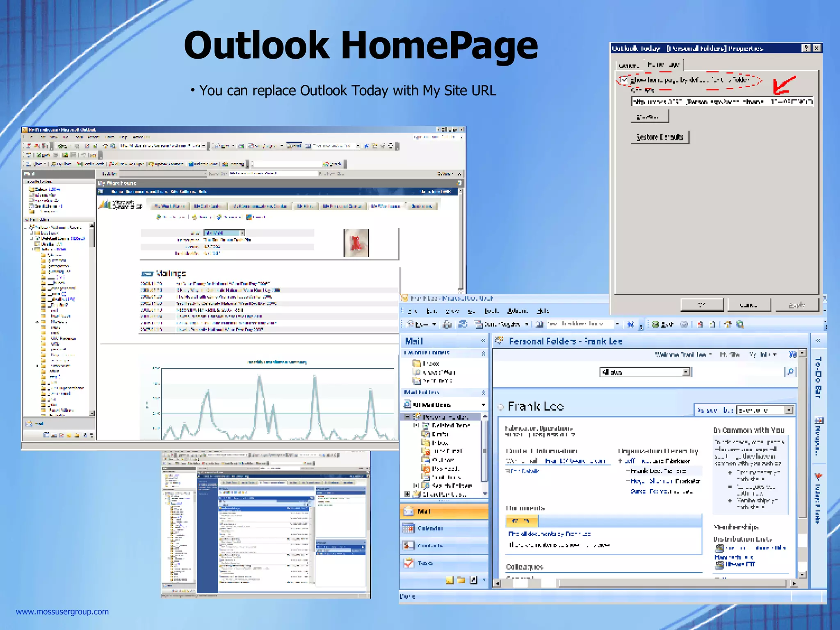The image size is (840, 630).
Task: Click the Stop icon in web toolbar
Action: pos(700,324)
